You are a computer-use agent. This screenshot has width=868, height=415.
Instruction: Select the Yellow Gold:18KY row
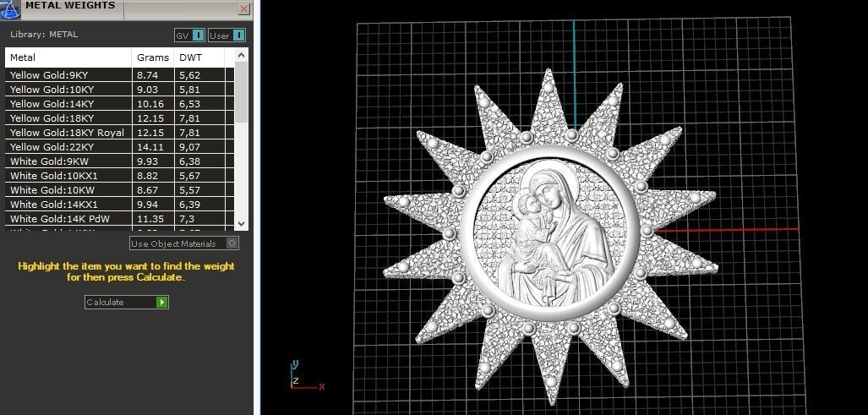click(x=119, y=117)
